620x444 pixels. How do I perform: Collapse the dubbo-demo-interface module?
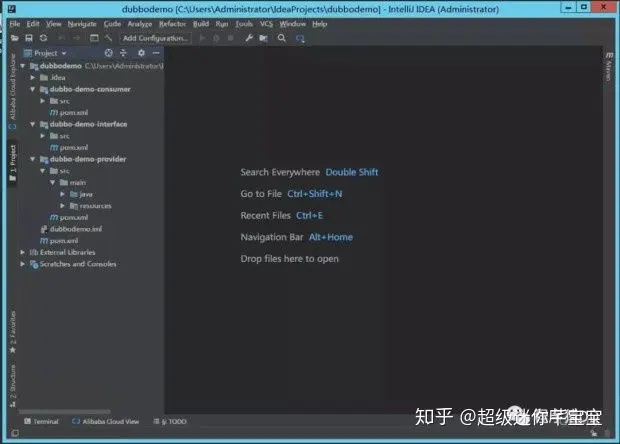click(33, 124)
